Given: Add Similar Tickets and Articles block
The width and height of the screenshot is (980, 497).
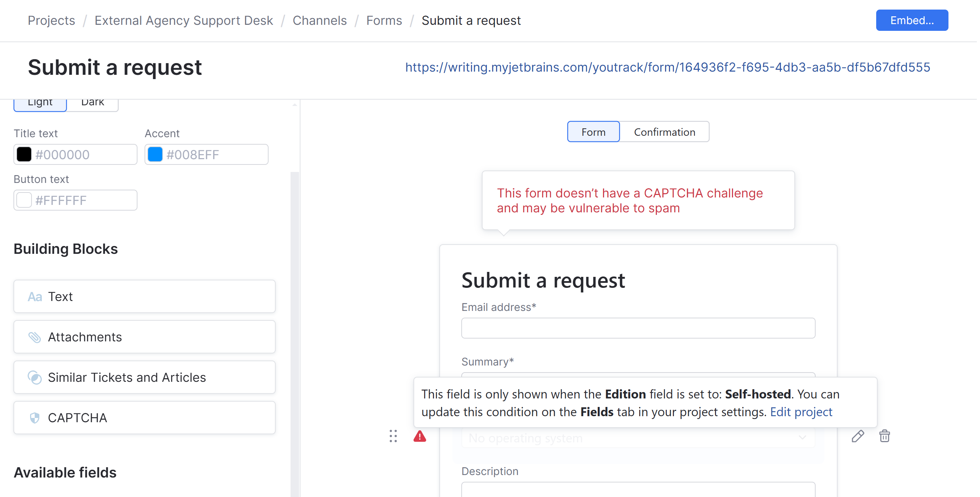Looking at the screenshot, I should pyautogui.click(x=144, y=377).
